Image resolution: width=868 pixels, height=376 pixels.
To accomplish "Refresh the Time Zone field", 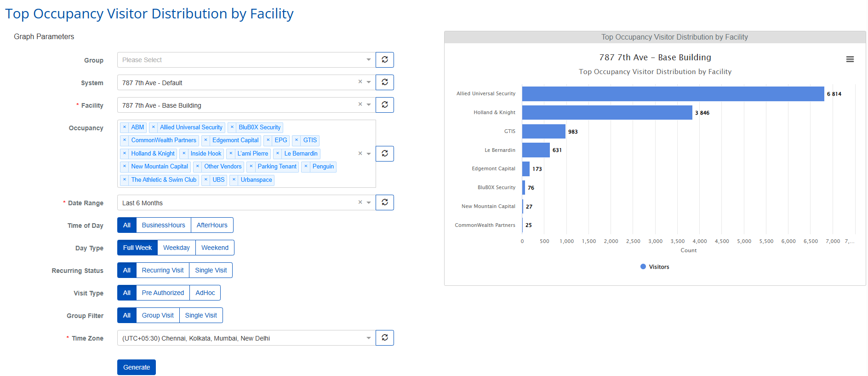I will [385, 338].
